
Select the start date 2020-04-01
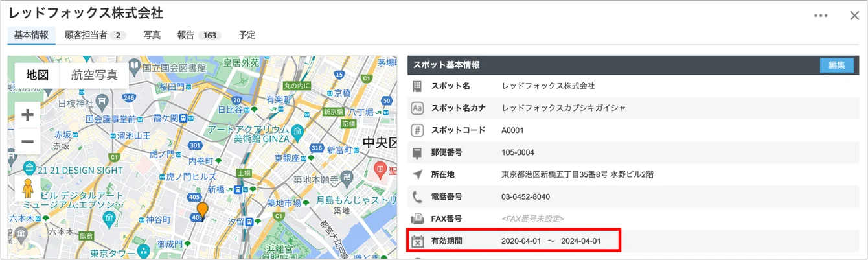(521, 241)
